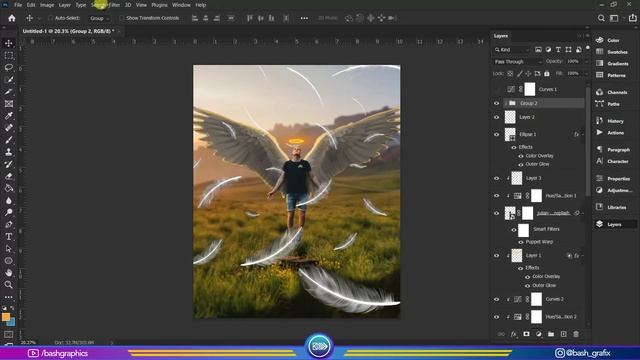Image resolution: width=640 pixels, height=360 pixels.
Task: Open the File menu
Action: 18,5
